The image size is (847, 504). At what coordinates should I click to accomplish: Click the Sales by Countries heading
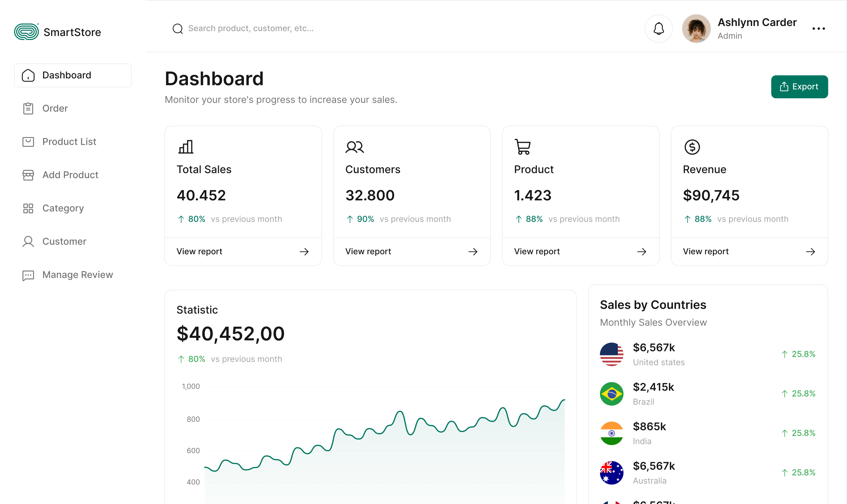(653, 305)
